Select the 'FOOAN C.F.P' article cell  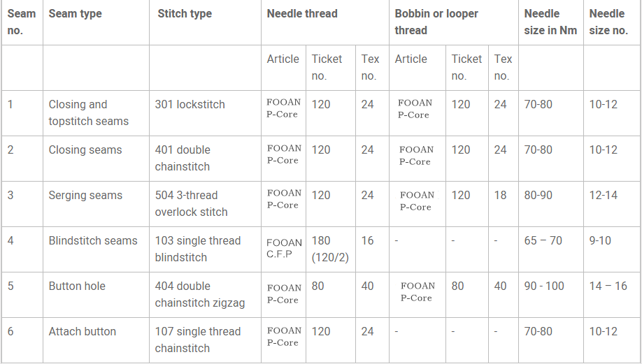(x=284, y=249)
